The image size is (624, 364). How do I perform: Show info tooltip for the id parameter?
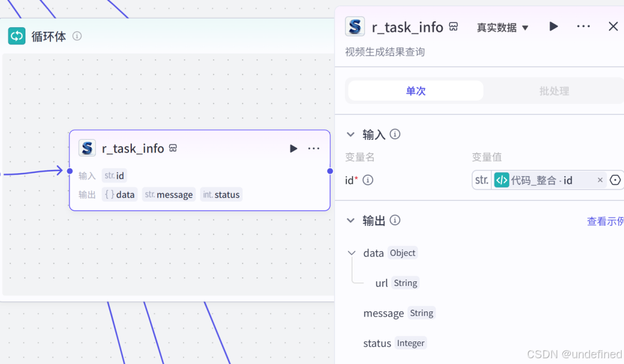pyautogui.click(x=367, y=180)
